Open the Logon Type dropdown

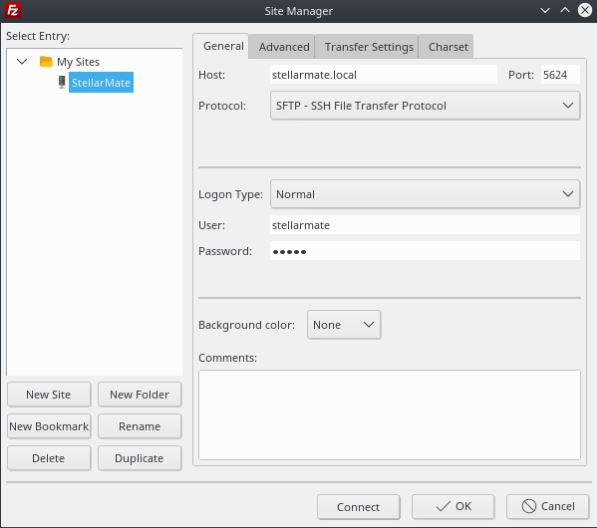point(425,194)
